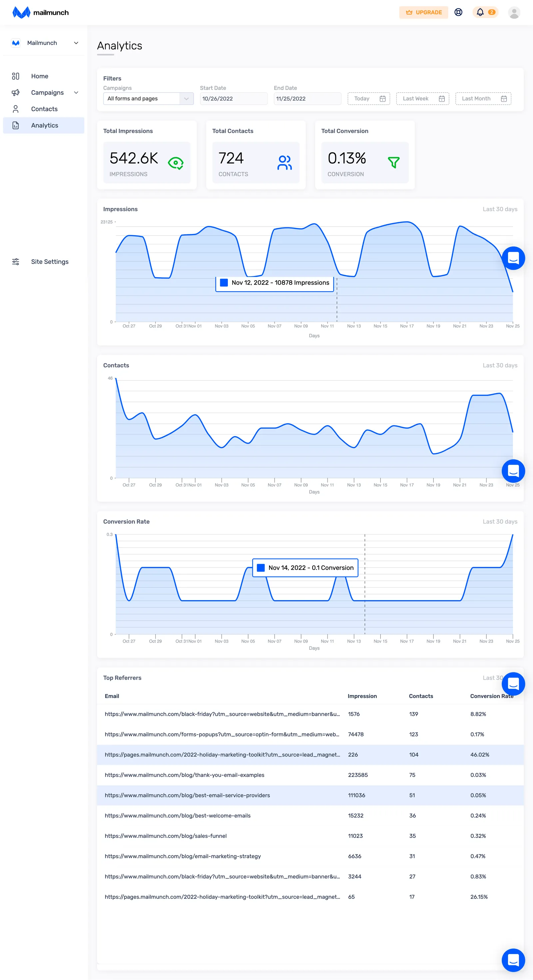Click the blue people contacts icon

pyautogui.click(x=284, y=163)
